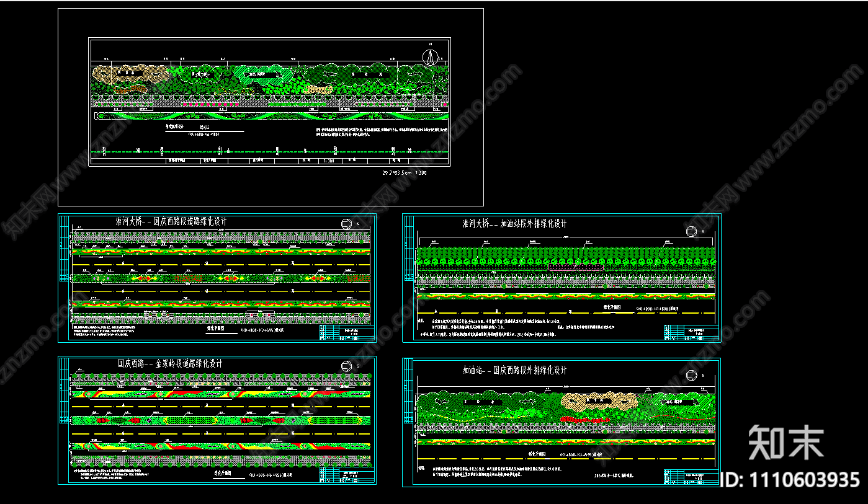Viewport: 868px width, 504px height.
Task: Select title 国庆西路--金家岭段道路绿化设计
Action: (170, 363)
